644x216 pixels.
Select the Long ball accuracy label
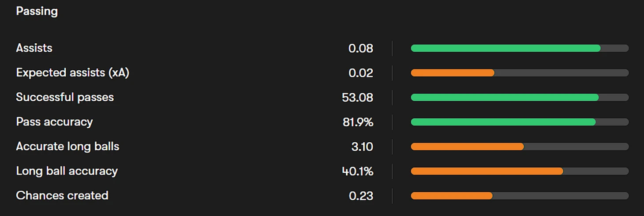[67, 171]
